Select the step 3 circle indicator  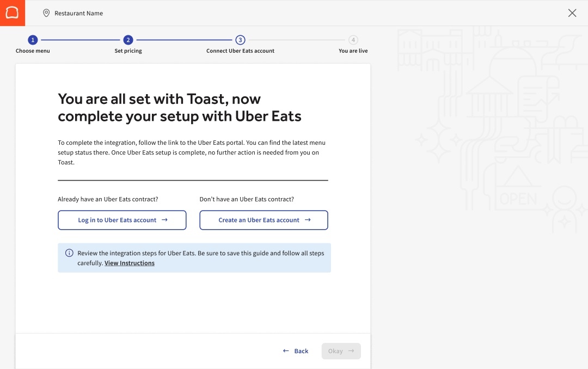tap(240, 40)
